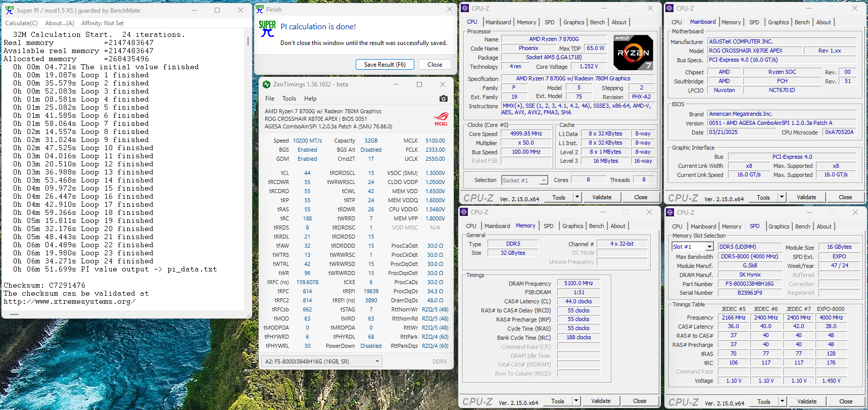Click the BIOS Date 03/21/2025 field

pos(741,132)
